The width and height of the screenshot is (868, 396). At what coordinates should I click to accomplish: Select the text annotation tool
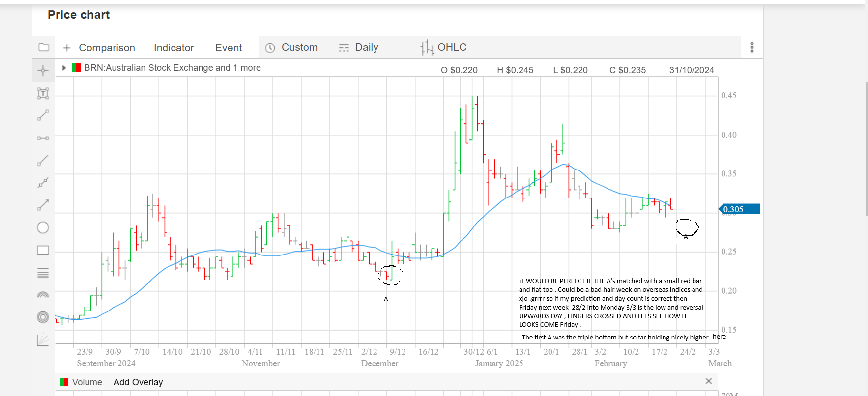43,93
